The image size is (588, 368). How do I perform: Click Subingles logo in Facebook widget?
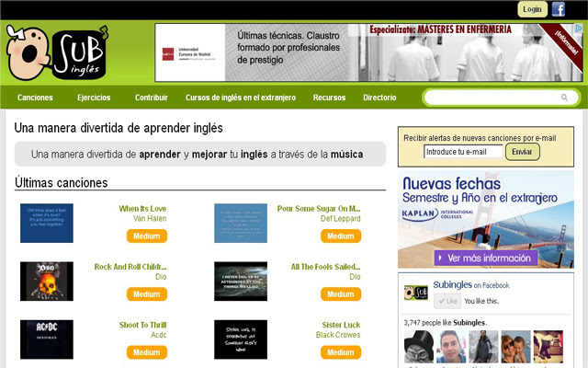416,293
